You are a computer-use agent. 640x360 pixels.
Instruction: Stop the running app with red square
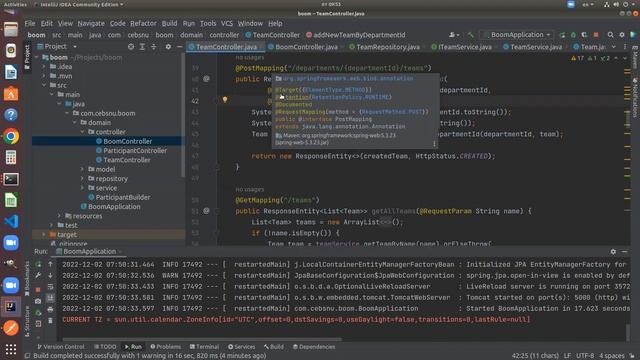click(x=596, y=35)
